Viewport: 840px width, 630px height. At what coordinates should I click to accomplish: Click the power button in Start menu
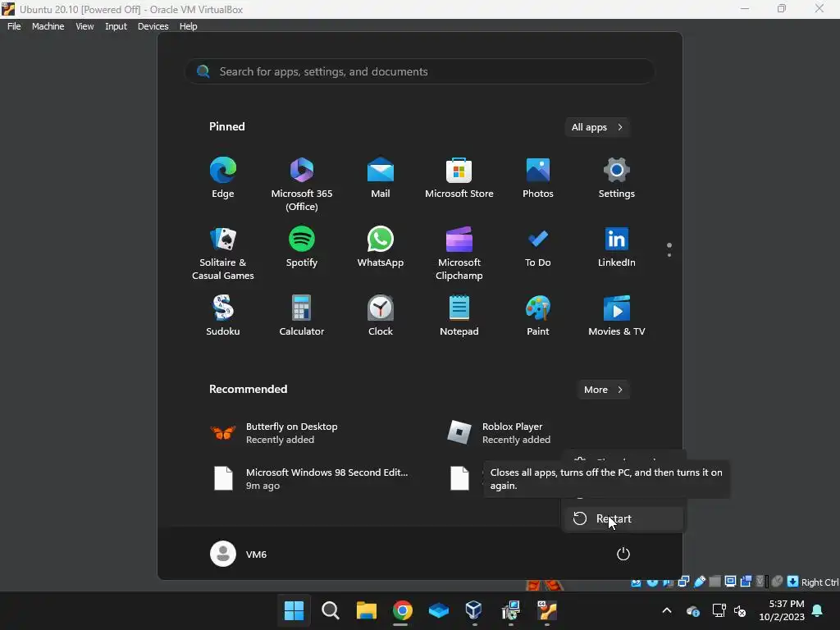(623, 554)
